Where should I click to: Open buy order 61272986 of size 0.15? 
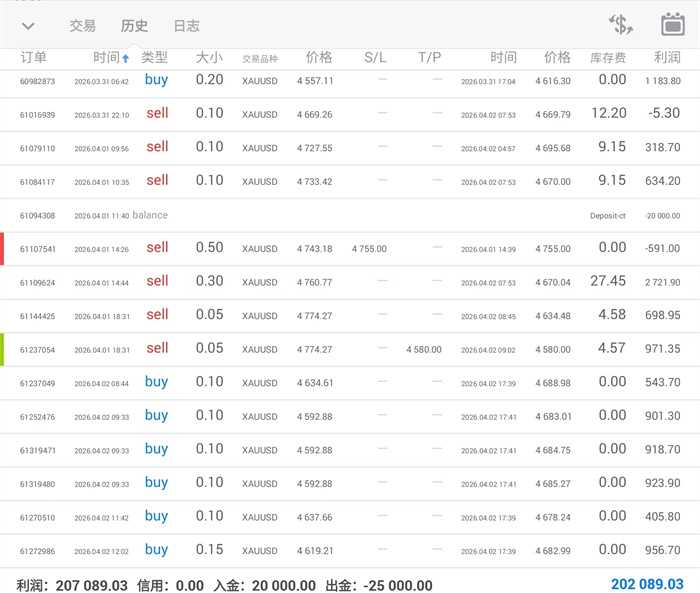[350, 550]
